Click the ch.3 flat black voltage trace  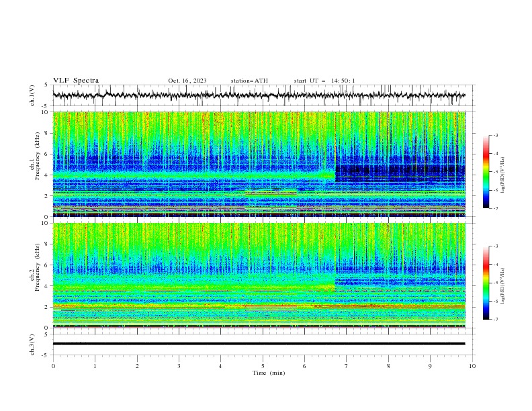(x=259, y=344)
